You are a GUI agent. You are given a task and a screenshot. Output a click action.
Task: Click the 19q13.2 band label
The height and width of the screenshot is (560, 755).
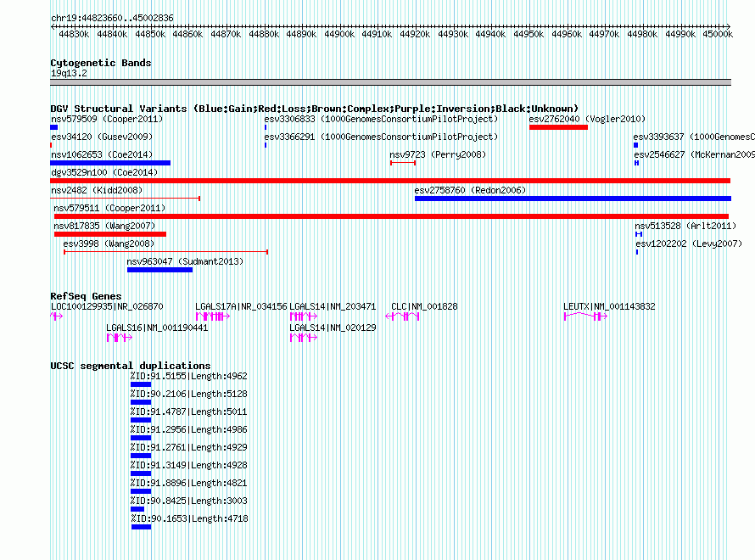69,73
